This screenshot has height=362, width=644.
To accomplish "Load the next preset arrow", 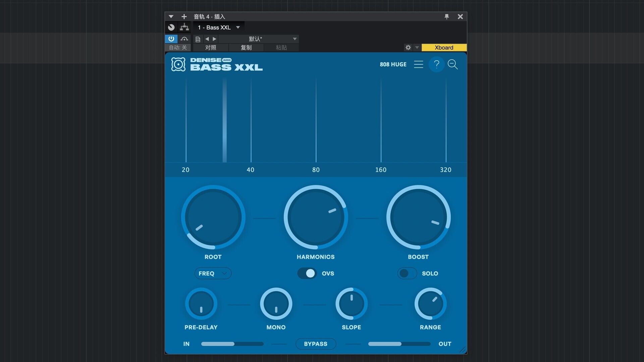I will (x=215, y=39).
